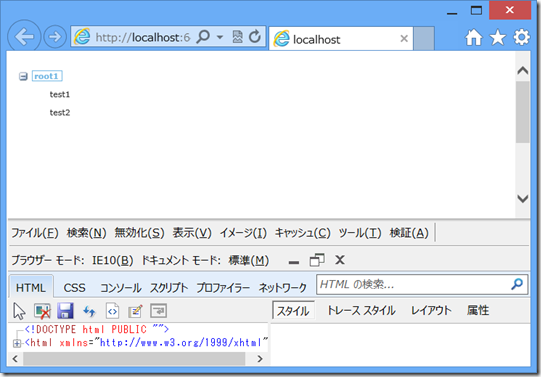Switch to the ネットワーク tab
The width and height of the screenshot is (541, 377).
tap(283, 287)
